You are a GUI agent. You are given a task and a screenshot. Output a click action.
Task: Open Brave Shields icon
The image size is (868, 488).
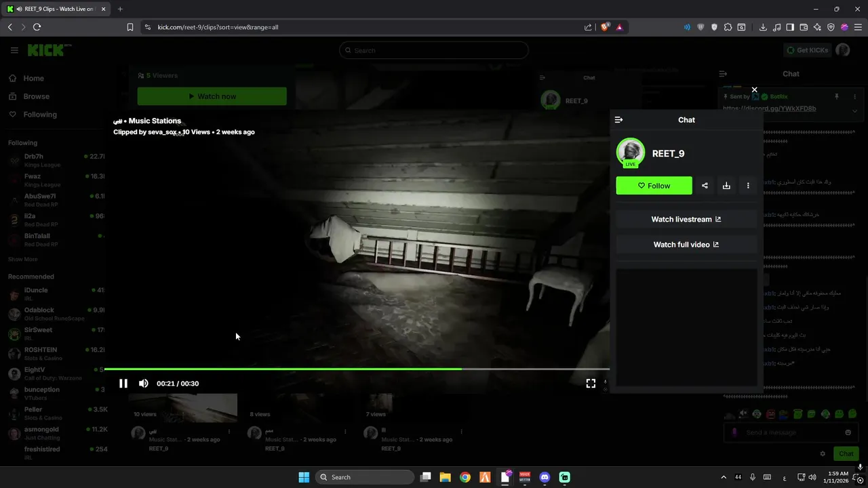point(605,27)
